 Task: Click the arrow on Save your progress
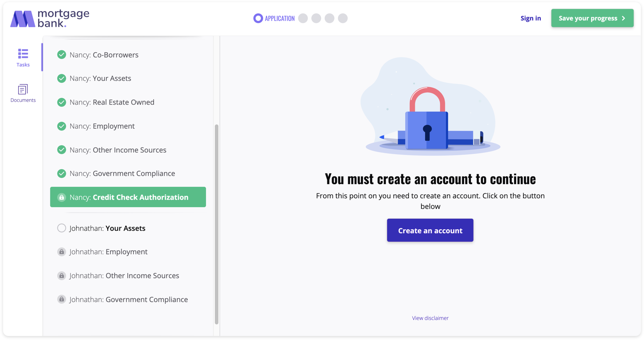624,18
